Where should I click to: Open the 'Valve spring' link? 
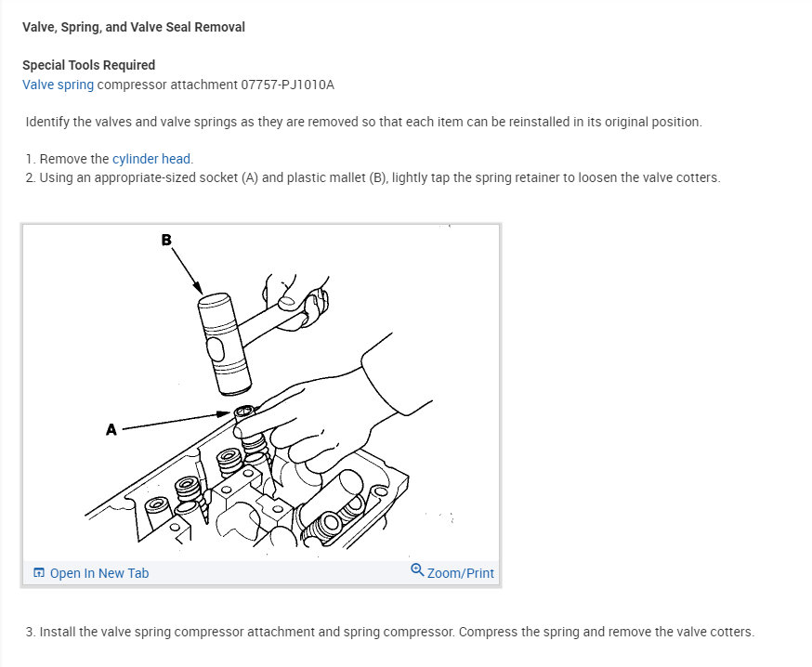coord(58,85)
